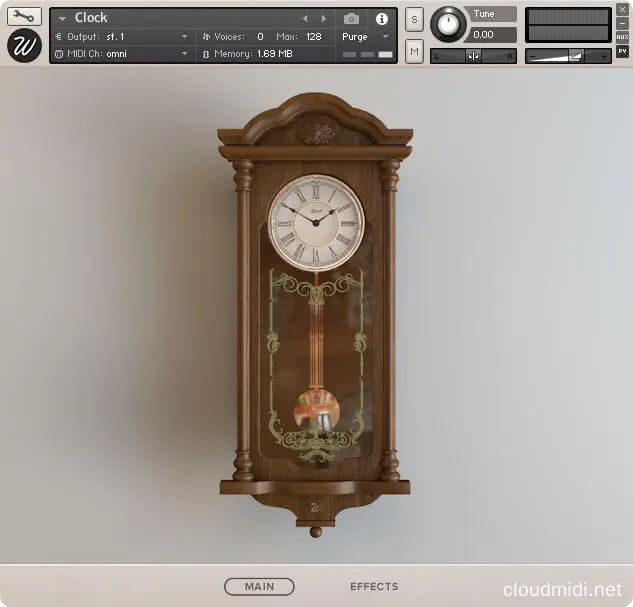
Task: Click the Tune knob
Action: tap(448, 24)
